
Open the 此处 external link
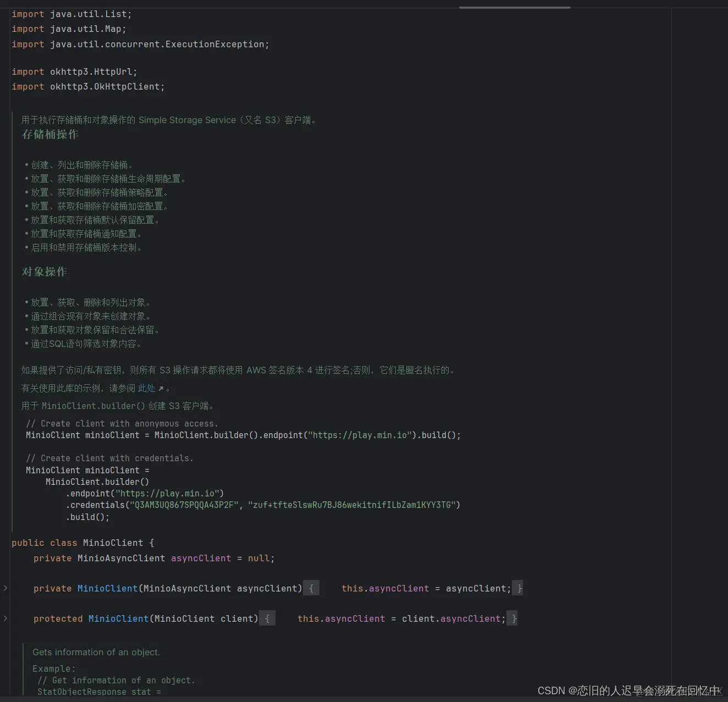pyautogui.click(x=146, y=388)
